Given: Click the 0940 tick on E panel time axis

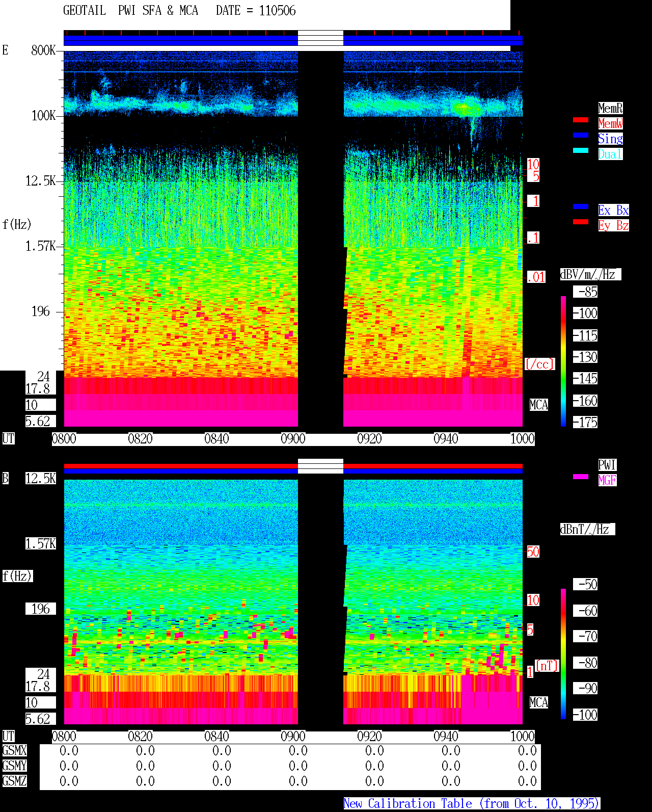Looking at the screenshot, I should click(x=446, y=438).
